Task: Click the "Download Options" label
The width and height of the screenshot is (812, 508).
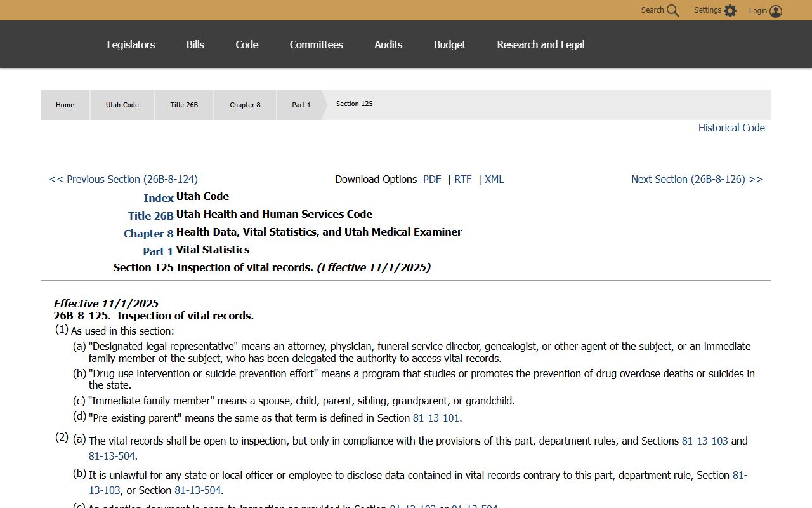Action: [376, 179]
